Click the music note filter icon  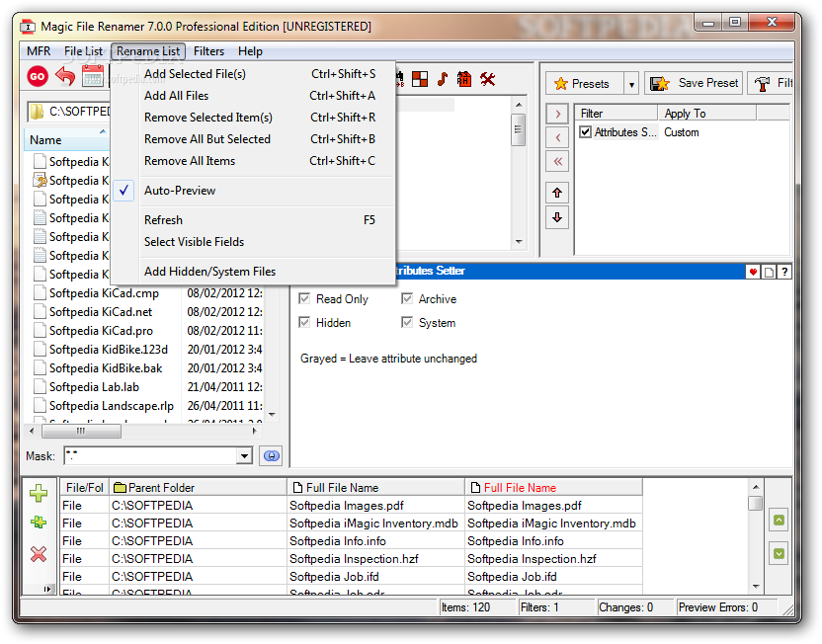[443, 79]
